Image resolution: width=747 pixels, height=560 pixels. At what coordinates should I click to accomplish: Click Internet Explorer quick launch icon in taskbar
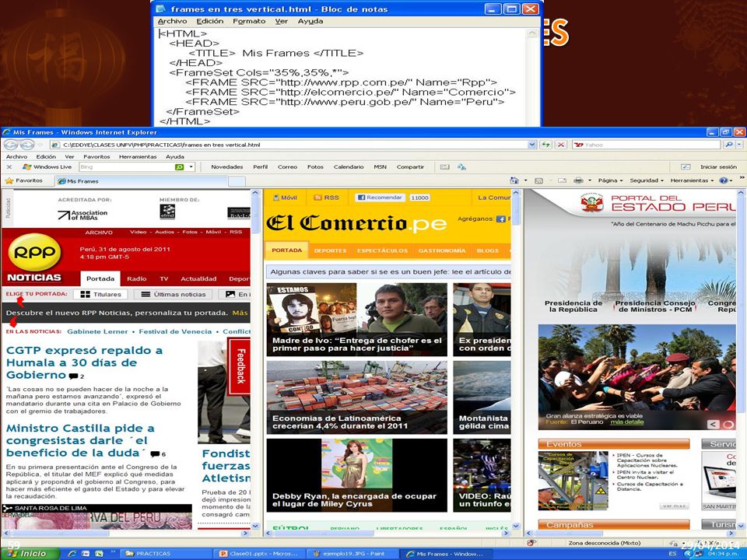click(x=72, y=554)
